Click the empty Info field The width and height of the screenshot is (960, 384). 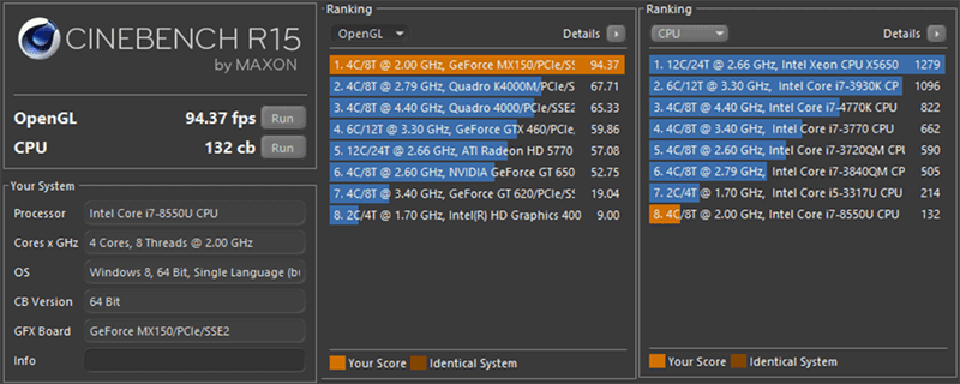pos(195,360)
